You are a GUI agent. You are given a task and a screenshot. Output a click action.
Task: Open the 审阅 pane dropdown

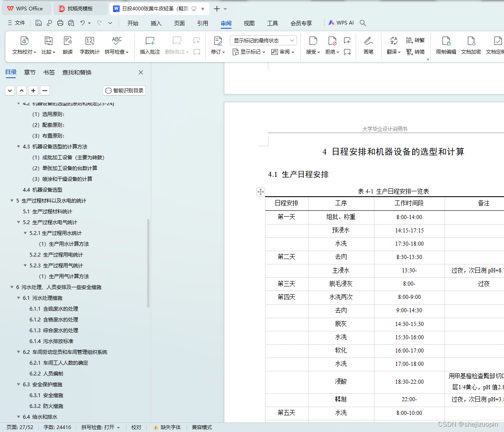pyautogui.click(x=283, y=52)
